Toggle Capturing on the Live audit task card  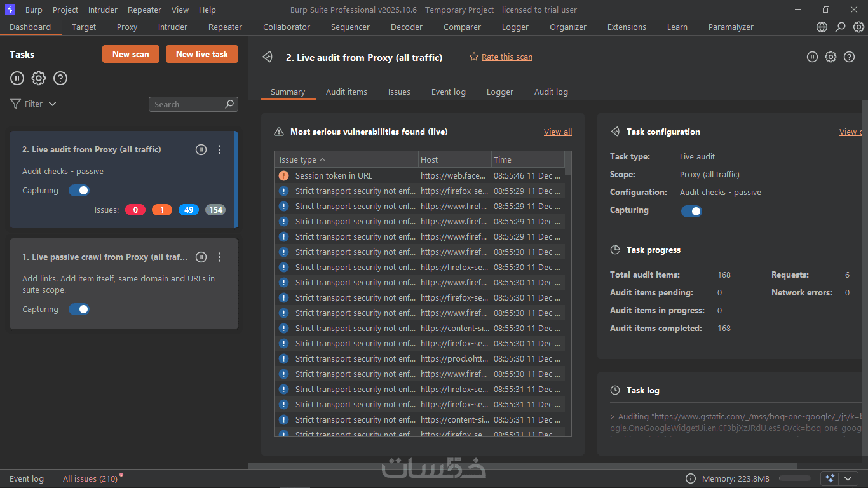click(79, 191)
